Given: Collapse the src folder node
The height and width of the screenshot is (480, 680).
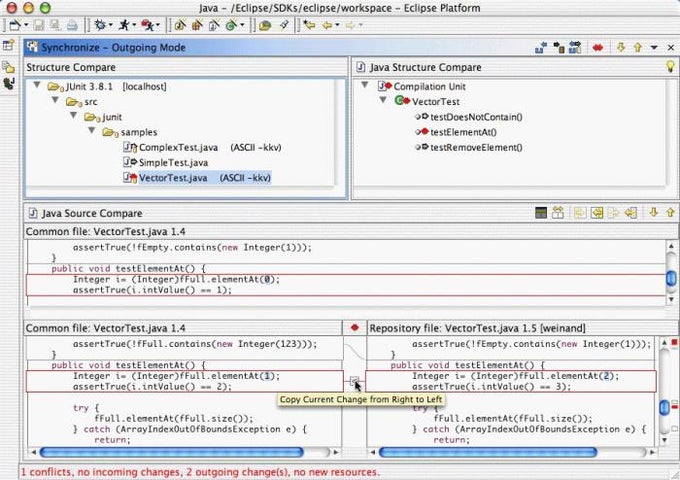Looking at the screenshot, I should [55, 100].
